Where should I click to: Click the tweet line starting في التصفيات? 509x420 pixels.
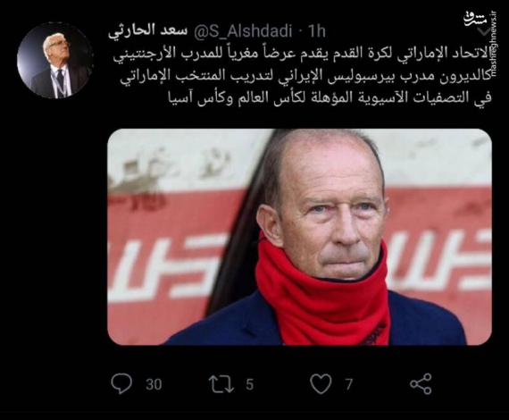330,98
